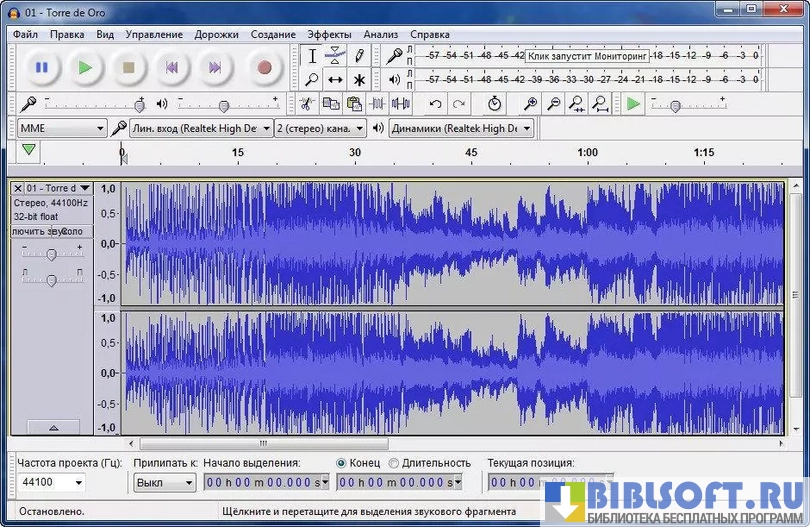Select the Envelope tool
The width and height of the screenshot is (810, 527).
[336, 56]
